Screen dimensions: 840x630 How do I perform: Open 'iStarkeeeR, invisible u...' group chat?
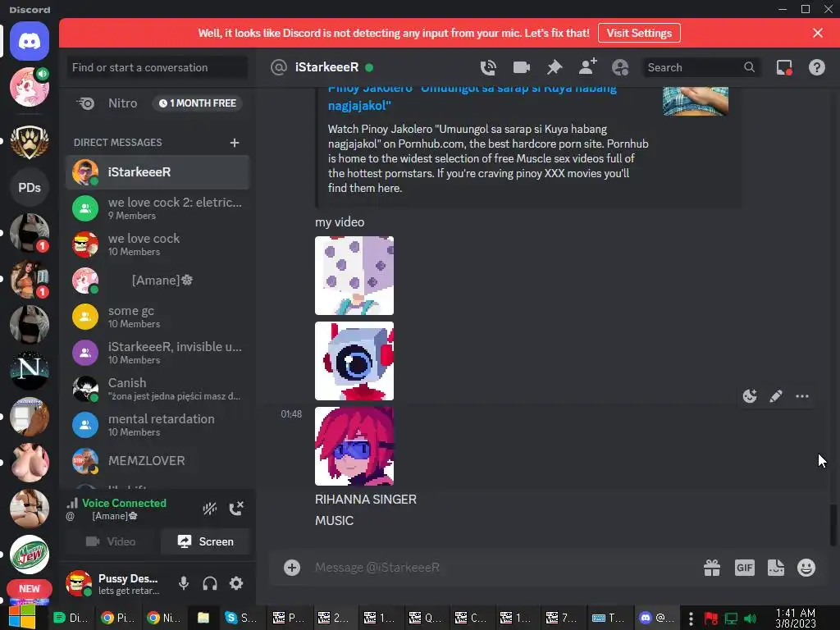[x=157, y=353]
